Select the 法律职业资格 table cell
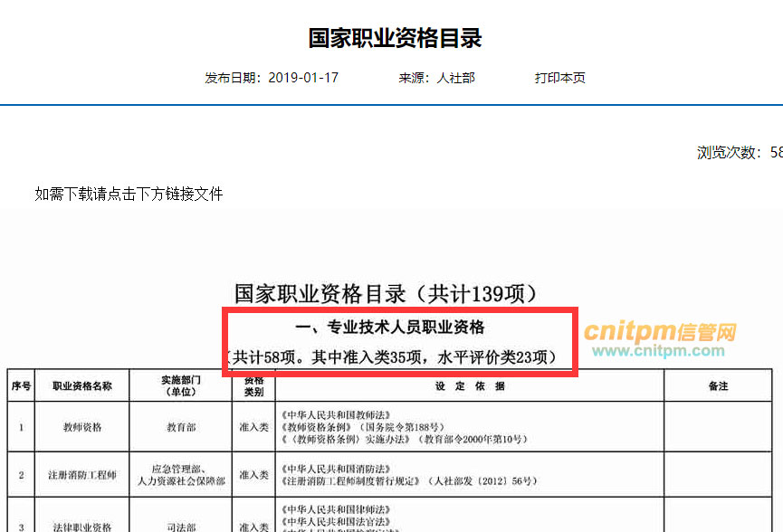 (82, 527)
